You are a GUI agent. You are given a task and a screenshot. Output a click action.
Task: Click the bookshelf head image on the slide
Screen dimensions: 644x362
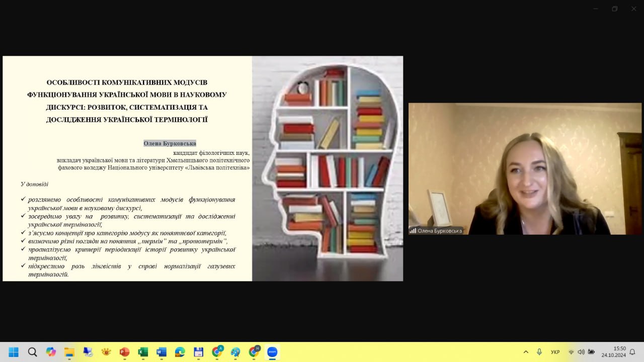(x=328, y=168)
